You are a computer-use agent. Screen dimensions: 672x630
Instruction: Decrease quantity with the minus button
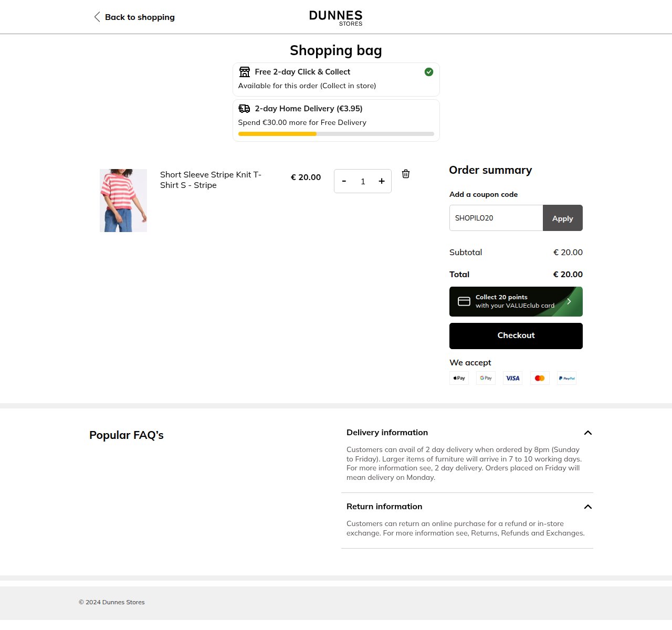pyautogui.click(x=344, y=181)
